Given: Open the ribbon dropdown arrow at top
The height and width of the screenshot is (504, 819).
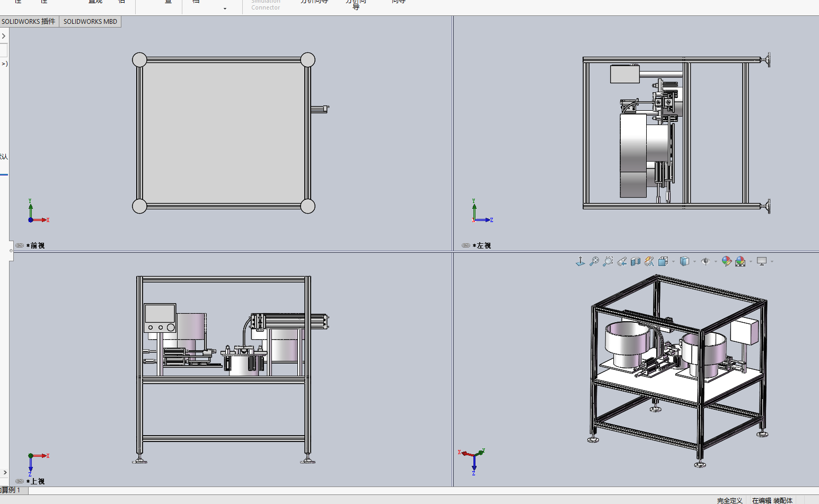Looking at the screenshot, I should click(225, 8).
